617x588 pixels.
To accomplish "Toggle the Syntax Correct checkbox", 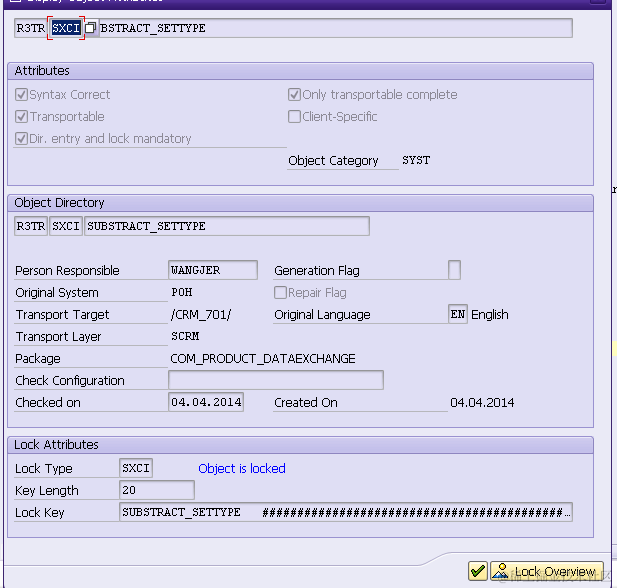I will pyautogui.click(x=21, y=95).
